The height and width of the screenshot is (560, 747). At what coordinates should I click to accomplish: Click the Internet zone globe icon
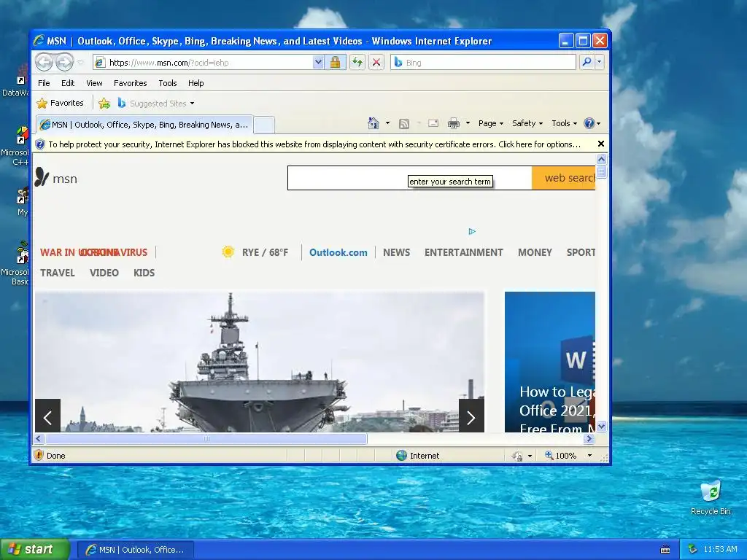point(402,455)
